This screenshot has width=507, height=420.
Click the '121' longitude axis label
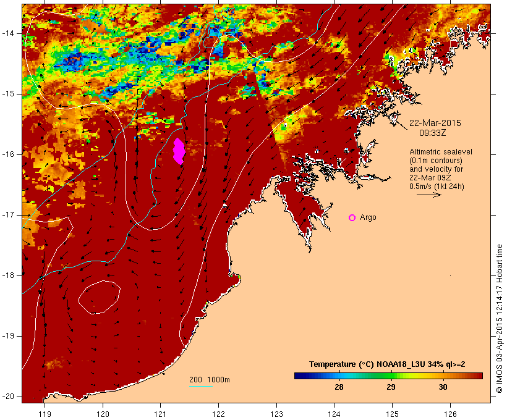pyautogui.click(x=160, y=414)
